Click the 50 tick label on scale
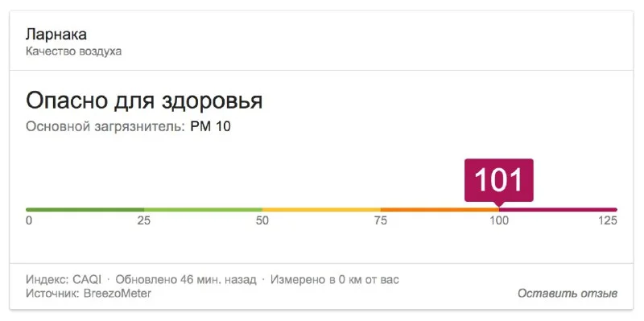The height and width of the screenshot is (321, 644). coord(262,221)
